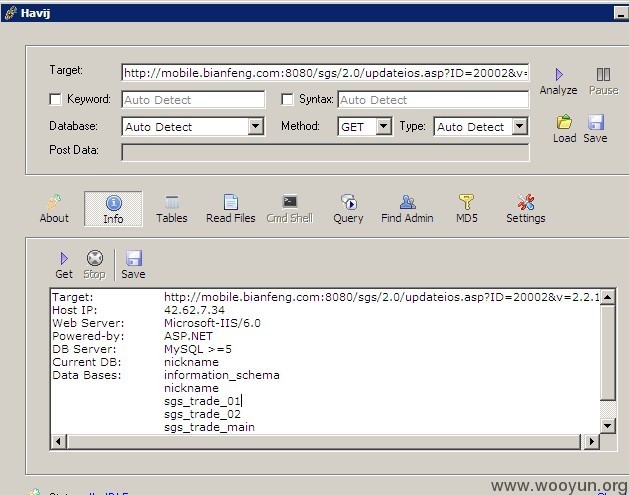Click the Load folder icon
Viewport: 629px width, 495px height.
(564, 122)
